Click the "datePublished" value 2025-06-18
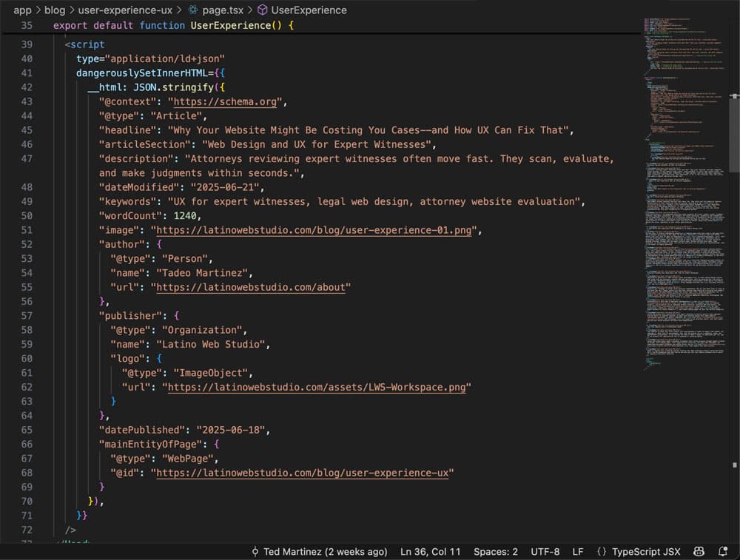 231,430
